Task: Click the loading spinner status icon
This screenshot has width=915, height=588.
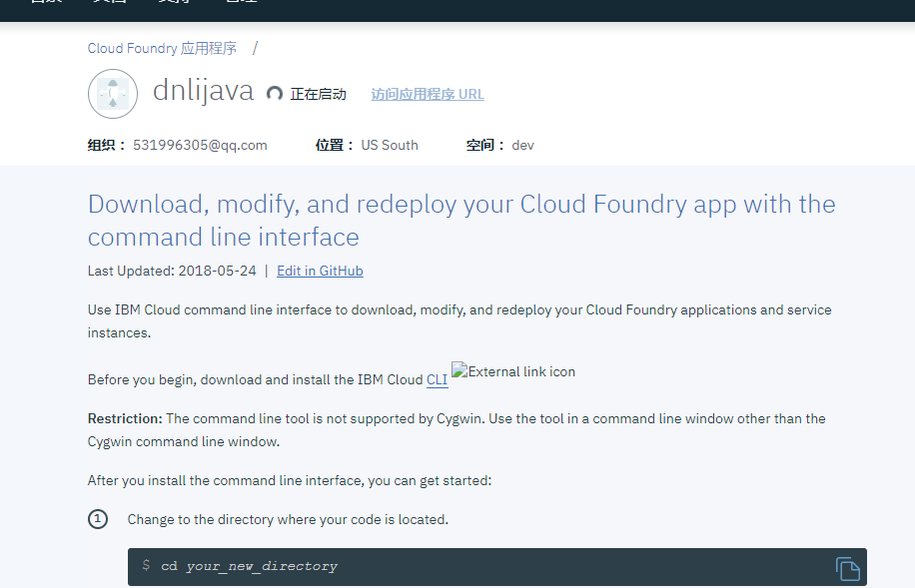Action: pyautogui.click(x=275, y=93)
